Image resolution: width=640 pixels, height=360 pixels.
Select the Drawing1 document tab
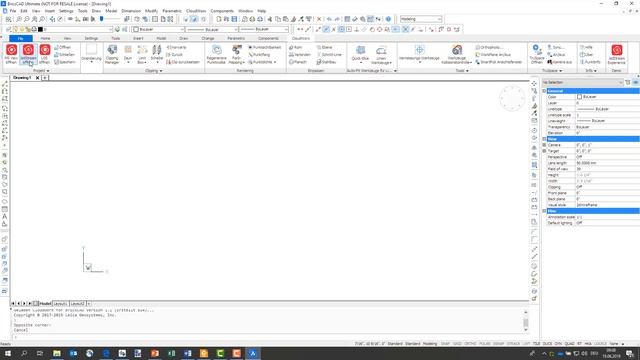click(x=22, y=78)
